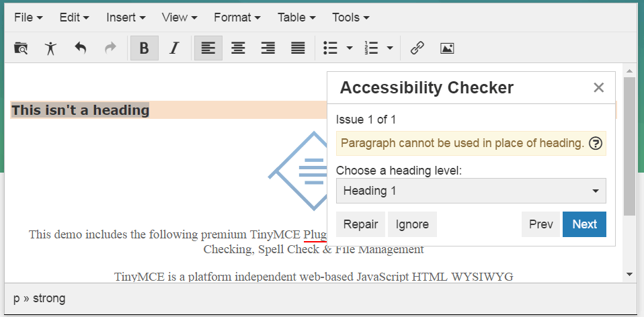Close the Accessibility Checker dialog
Screen dimensions: 644x317
(x=599, y=87)
